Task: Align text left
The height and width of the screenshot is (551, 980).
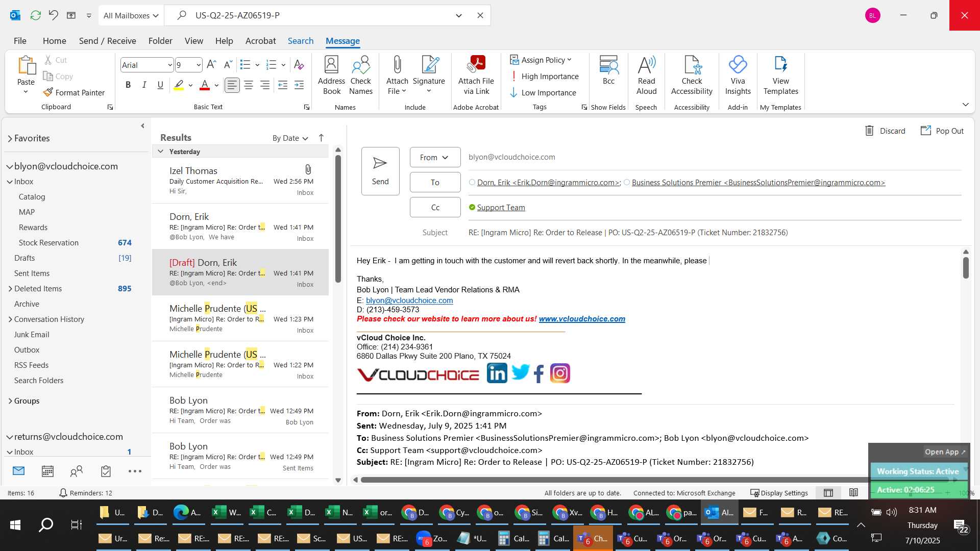Action: click(x=232, y=85)
